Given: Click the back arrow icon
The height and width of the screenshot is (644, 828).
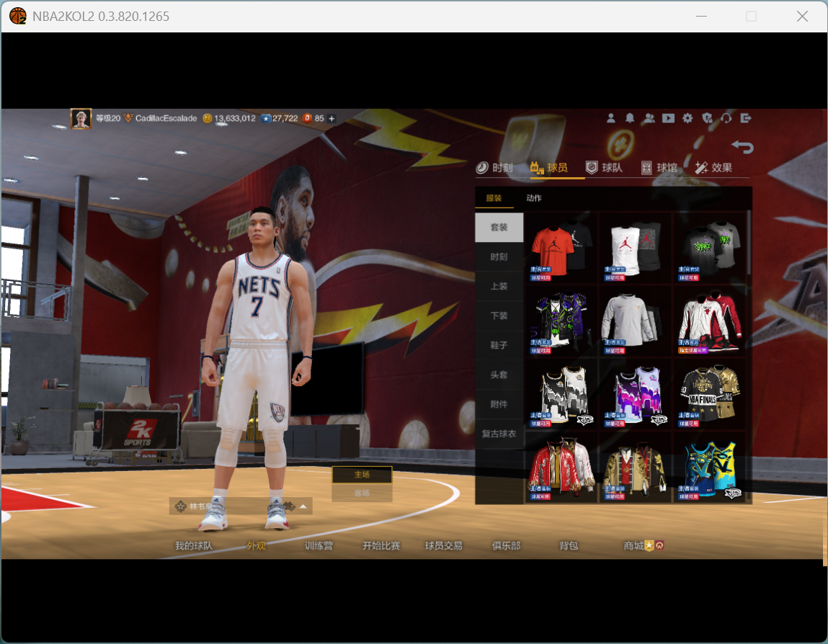Looking at the screenshot, I should click(x=742, y=147).
